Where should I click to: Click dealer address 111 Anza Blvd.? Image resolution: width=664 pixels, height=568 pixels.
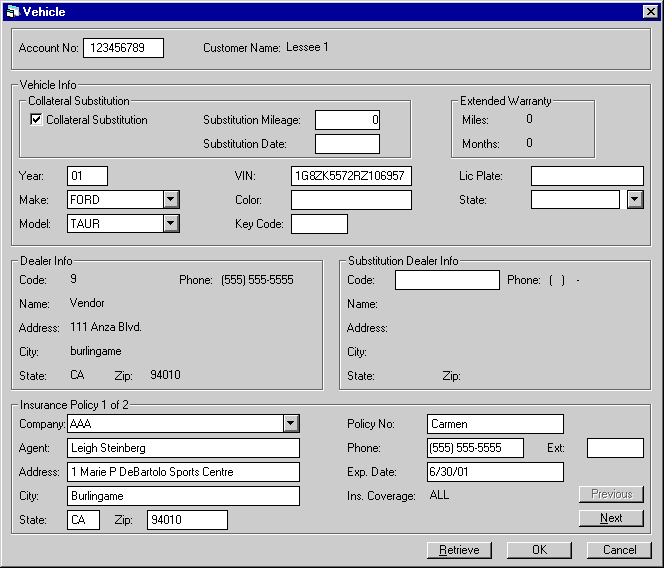point(106,327)
